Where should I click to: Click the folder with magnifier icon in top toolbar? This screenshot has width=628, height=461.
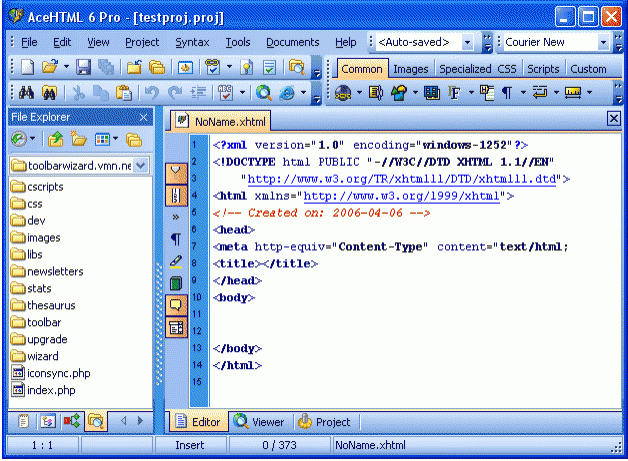point(296,67)
